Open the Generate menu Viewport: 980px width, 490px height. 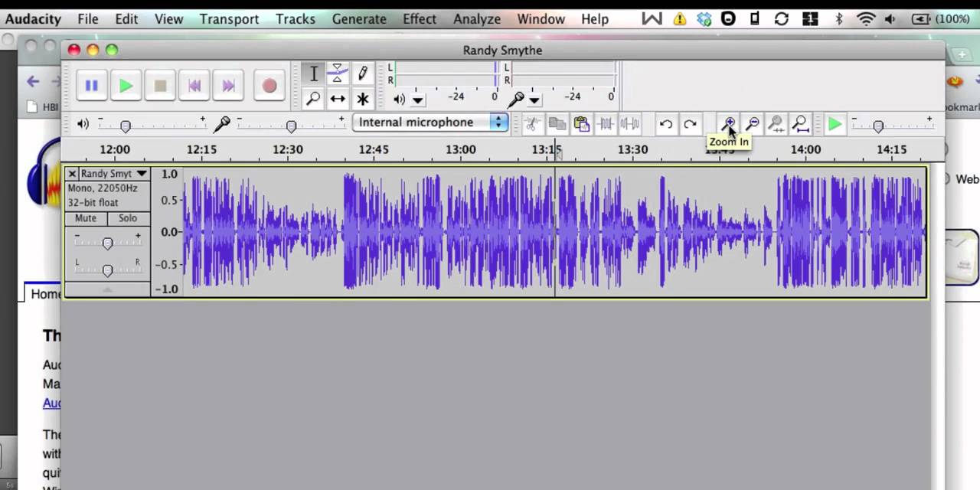coord(359,19)
